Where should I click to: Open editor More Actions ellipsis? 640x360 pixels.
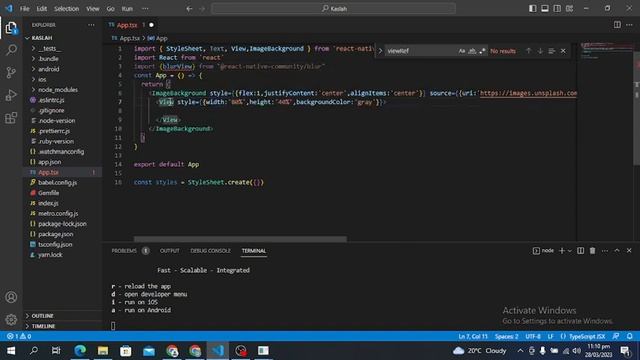pos(629,25)
